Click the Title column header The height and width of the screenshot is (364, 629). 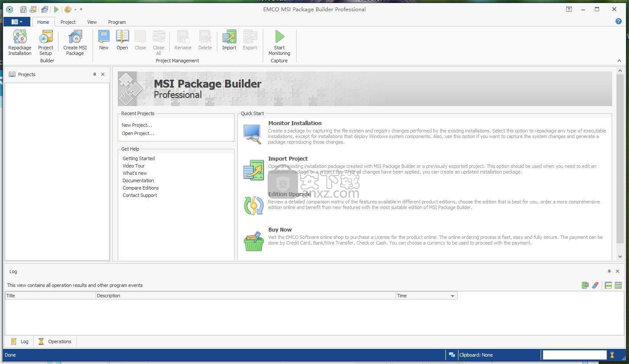pos(50,296)
